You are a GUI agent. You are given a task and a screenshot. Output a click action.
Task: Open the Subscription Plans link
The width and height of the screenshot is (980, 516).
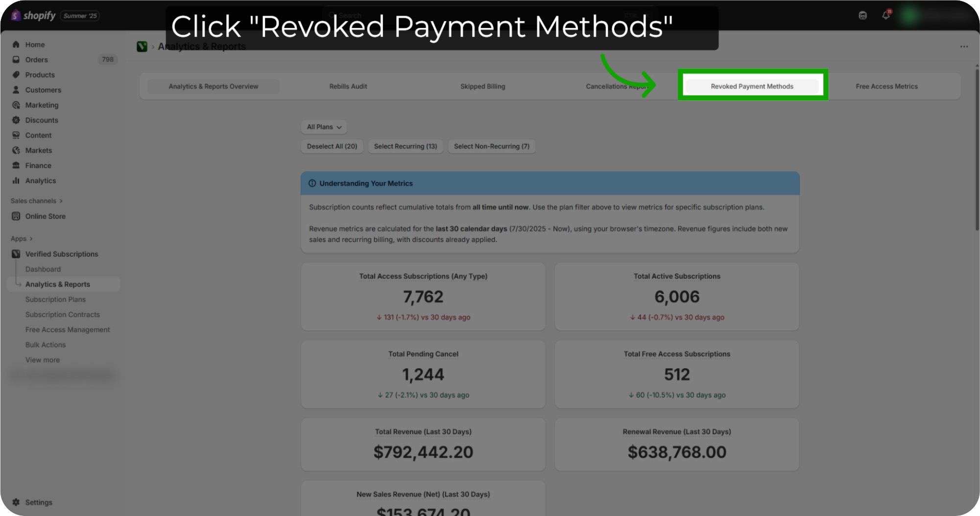click(55, 300)
